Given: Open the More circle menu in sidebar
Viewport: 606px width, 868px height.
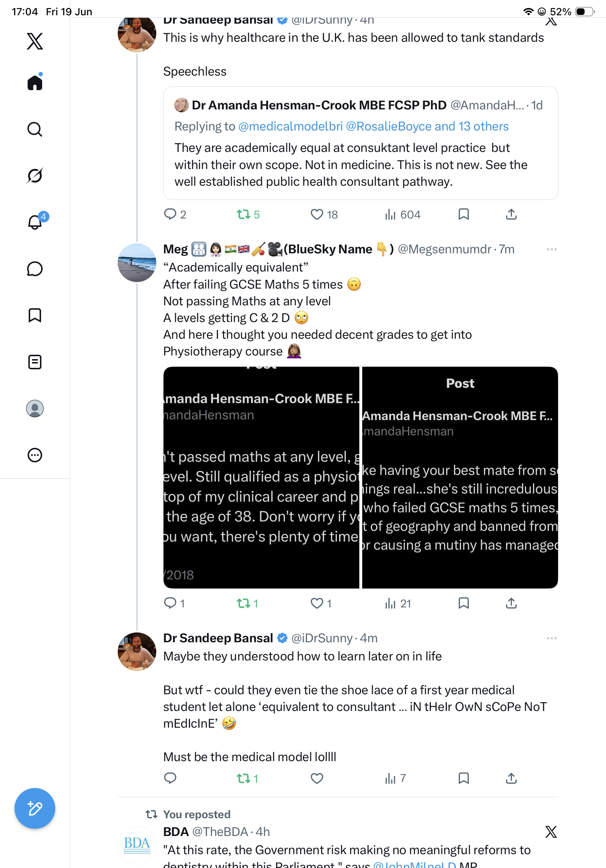Looking at the screenshot, I should tap(35, 455).
